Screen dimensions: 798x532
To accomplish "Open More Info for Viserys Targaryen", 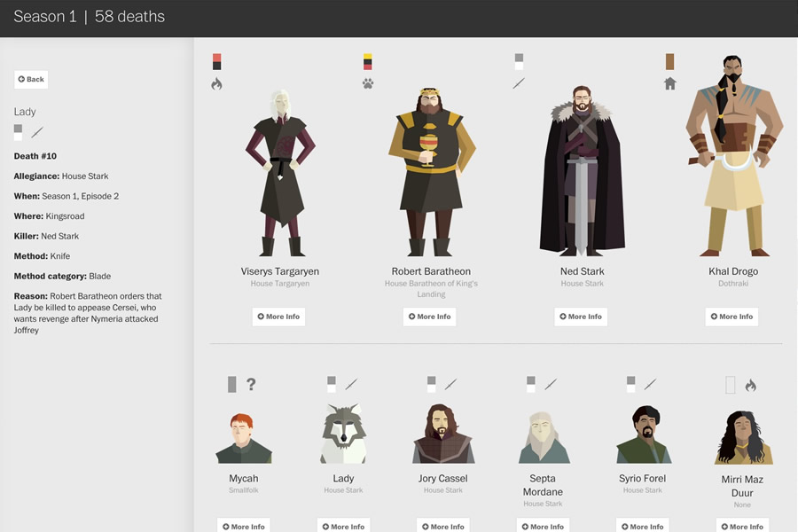I will click(278, 317).
